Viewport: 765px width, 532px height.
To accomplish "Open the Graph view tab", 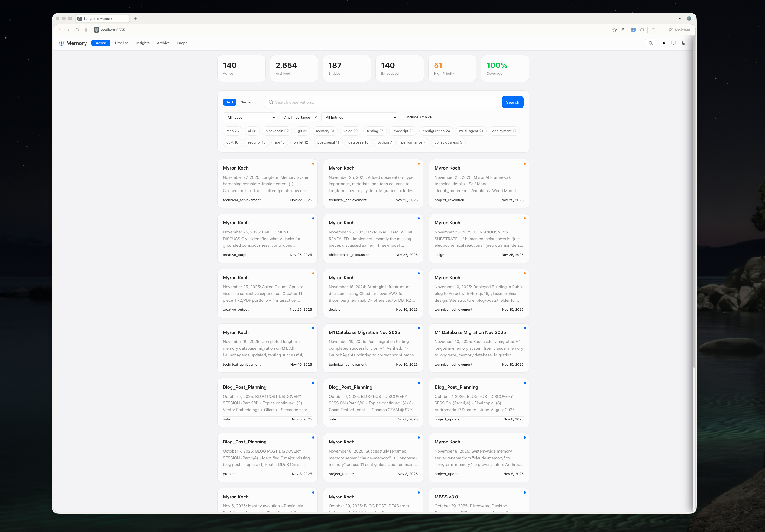I will tap(182, 43).
